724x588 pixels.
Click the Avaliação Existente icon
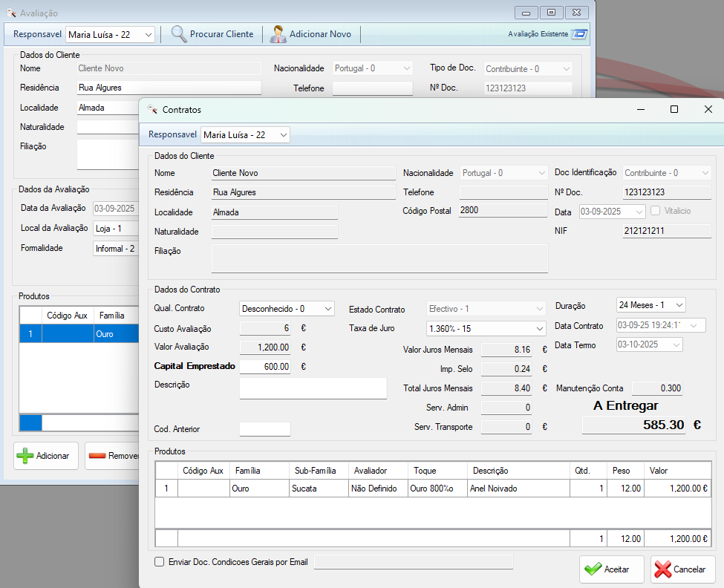click(x=579, y=34)
